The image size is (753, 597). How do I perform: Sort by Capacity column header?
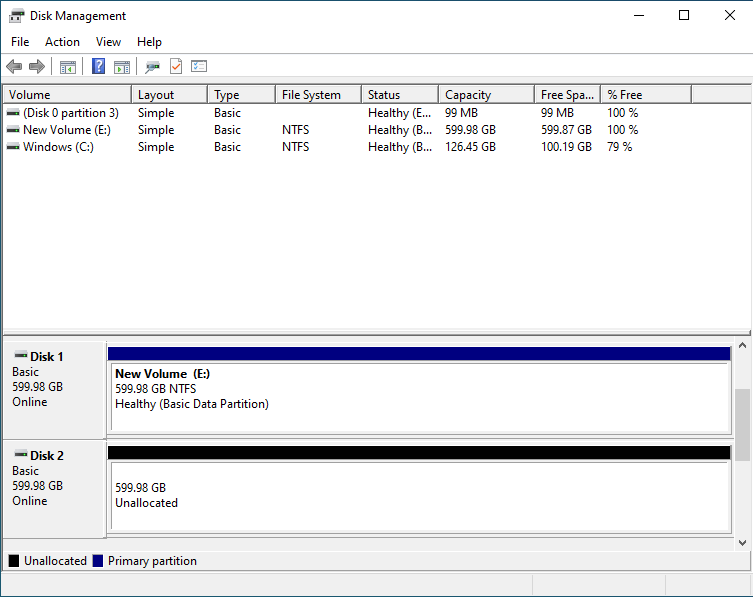(x=486, y=95)
